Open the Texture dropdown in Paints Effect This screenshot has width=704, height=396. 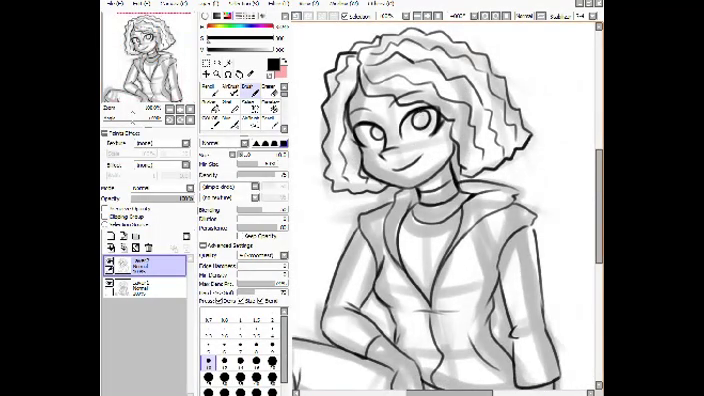point(162,143)
